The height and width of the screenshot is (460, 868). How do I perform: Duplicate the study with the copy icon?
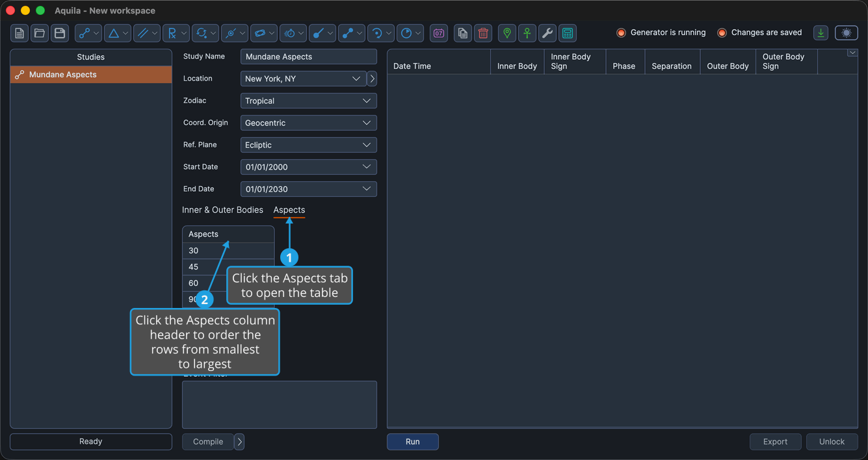click(x=463, y=33)
